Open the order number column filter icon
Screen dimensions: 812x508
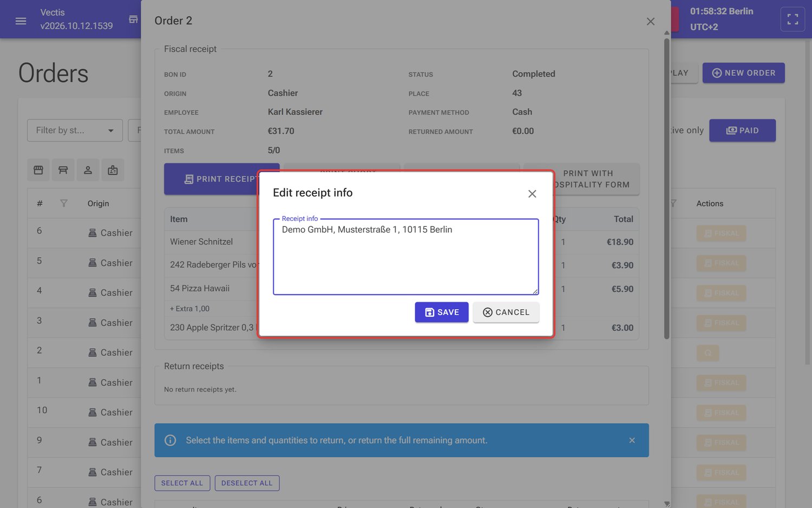tap(64, 204)
